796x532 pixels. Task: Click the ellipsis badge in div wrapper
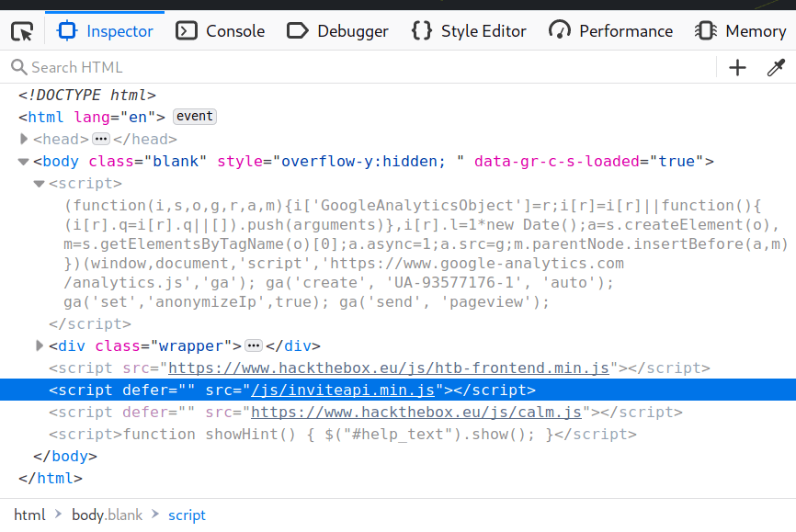coord(254,345)
